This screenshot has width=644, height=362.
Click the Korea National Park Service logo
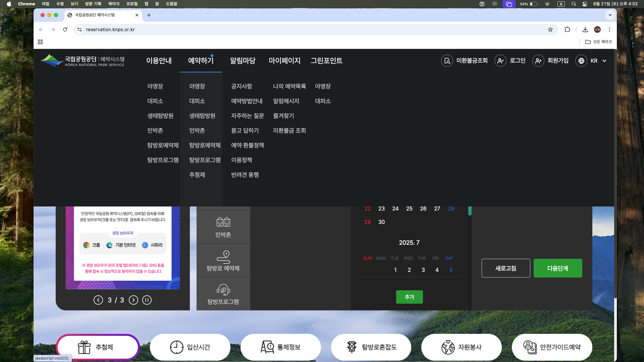pos(83,61)
